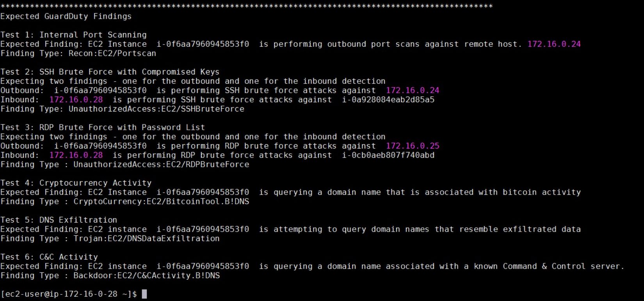This screenshot has width=644, height=301.
Task: Click the terminal cursor at the prompt
Action: click(144, 294)
